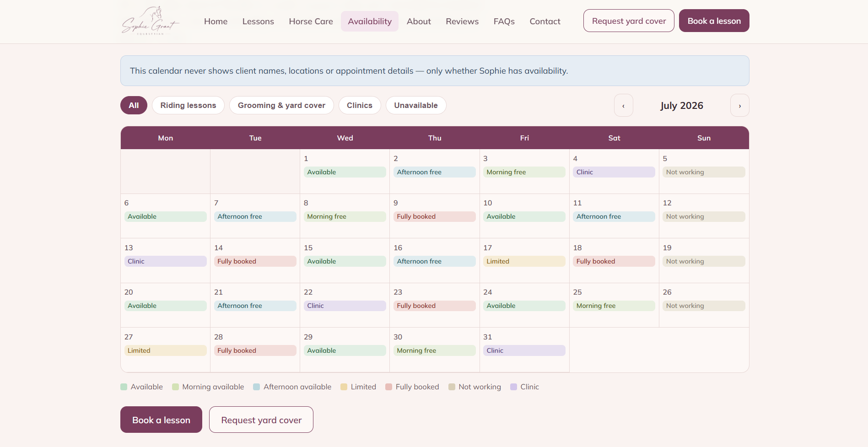Click Available on July 1

[x=345, y=172]
